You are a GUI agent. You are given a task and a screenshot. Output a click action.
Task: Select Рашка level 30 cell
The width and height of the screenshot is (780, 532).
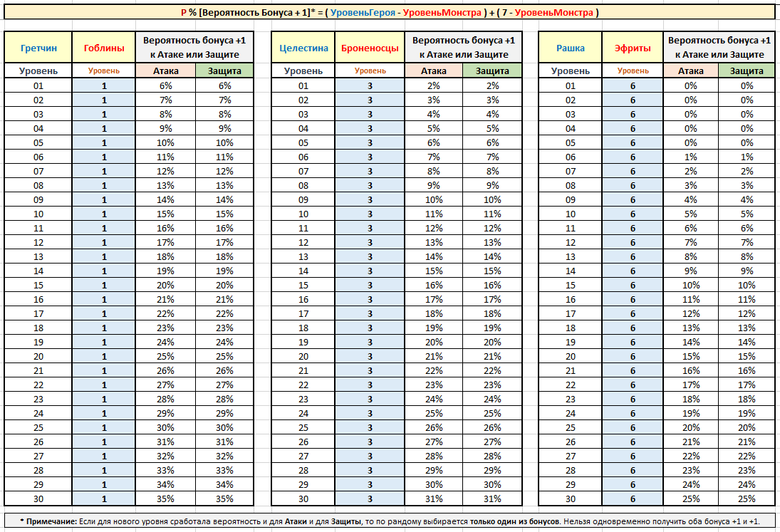pos(570,499)
